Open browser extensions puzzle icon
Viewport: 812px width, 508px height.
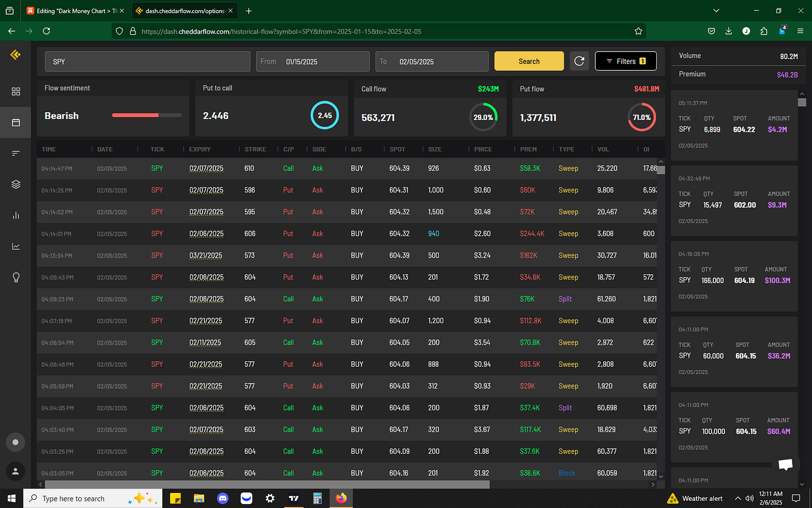pos(764,31)
